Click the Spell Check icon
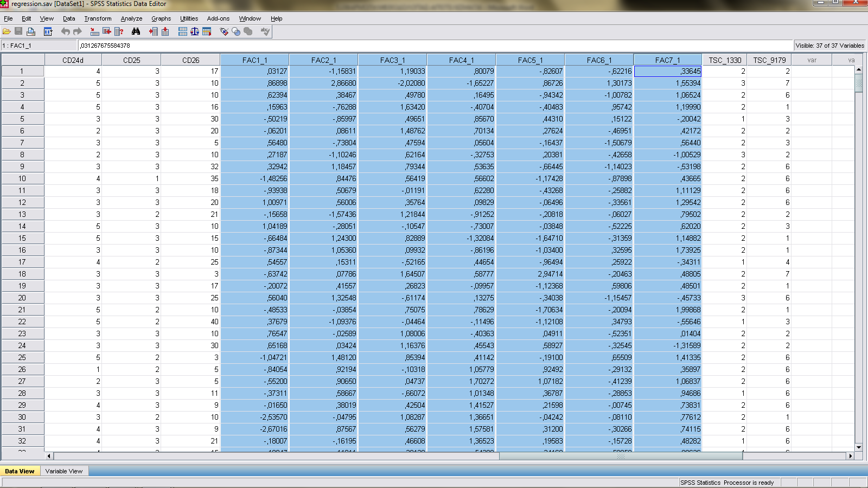This screenshot has width=868, height=488. [265, 31]
